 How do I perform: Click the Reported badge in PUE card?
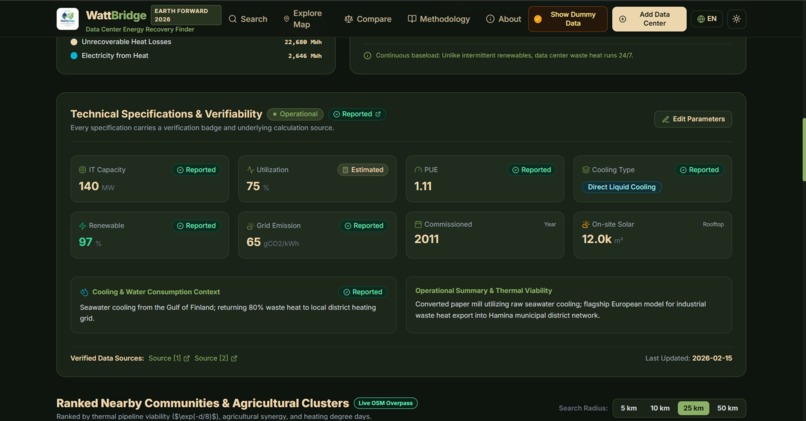pyautogui.click(x=532, y=170)
